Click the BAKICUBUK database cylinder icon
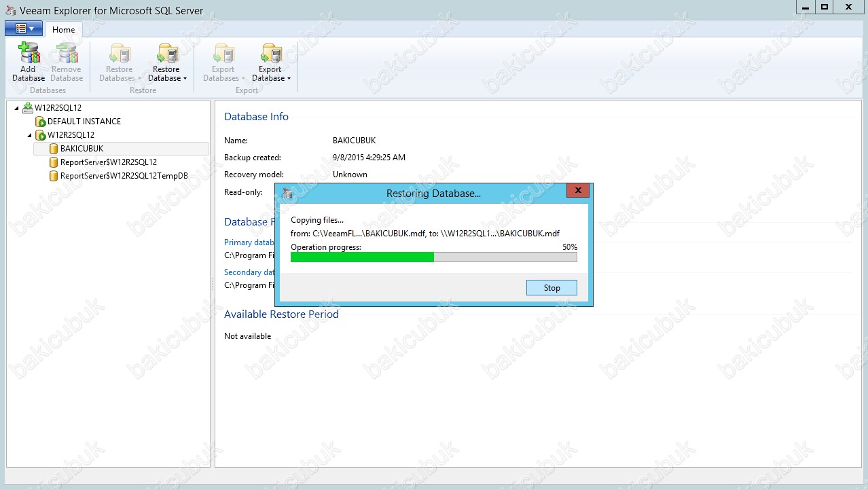This screenshot has width=868, height=489. [54, 149]
